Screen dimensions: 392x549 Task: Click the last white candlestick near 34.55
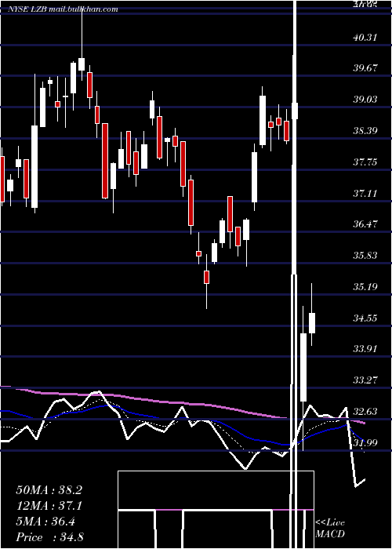click(x=312, y=323)
